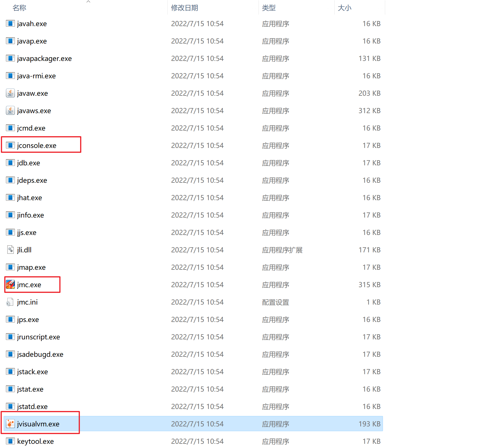Click the jmap.exe file icon
The width and height of the screenshot is (488, 448).
(x=10, y=267)
